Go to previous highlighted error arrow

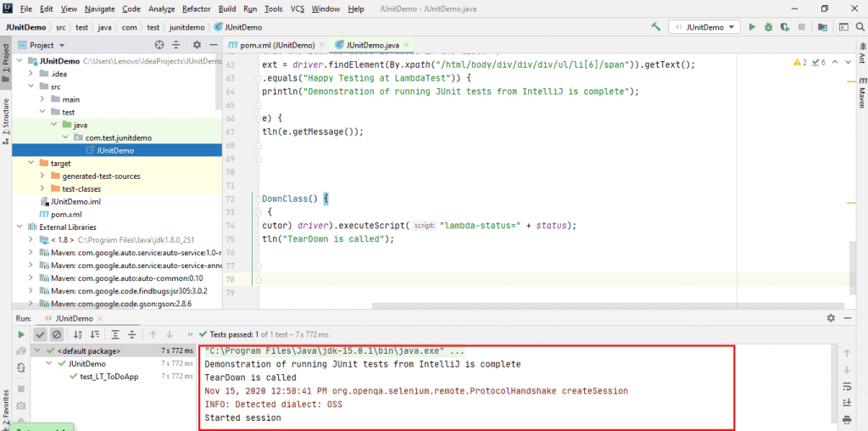[x=835, y=63]
